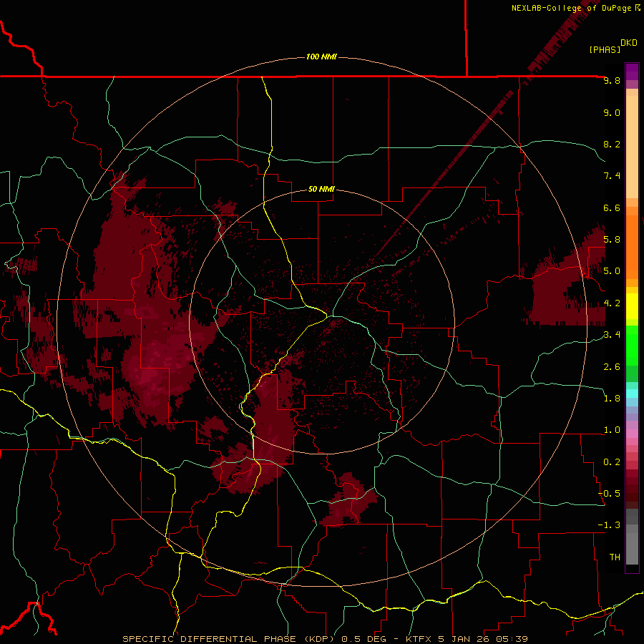The width and height of the screenshot is (644, 644).
Task: Click the DKD product label above the legend
Action: coord(629,43)
